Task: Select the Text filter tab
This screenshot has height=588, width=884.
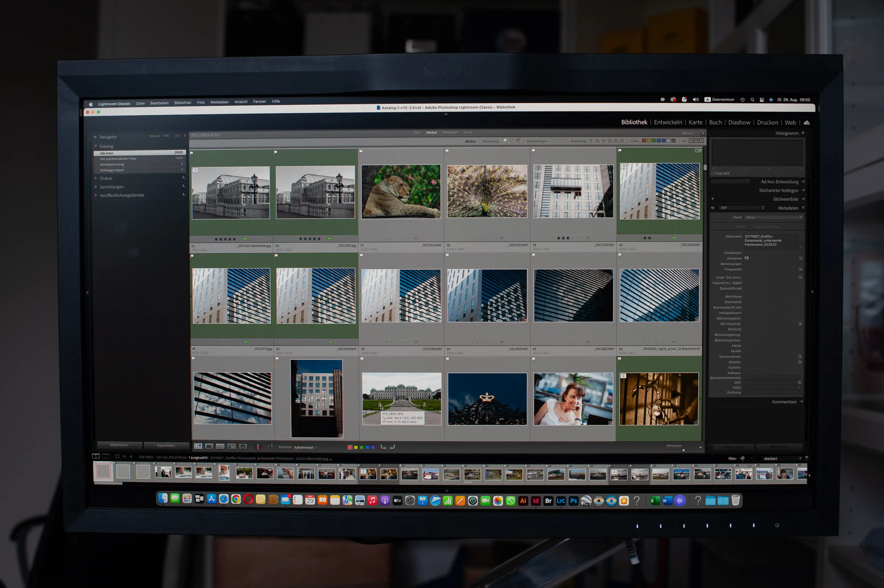Action: (x=417, y=132)
